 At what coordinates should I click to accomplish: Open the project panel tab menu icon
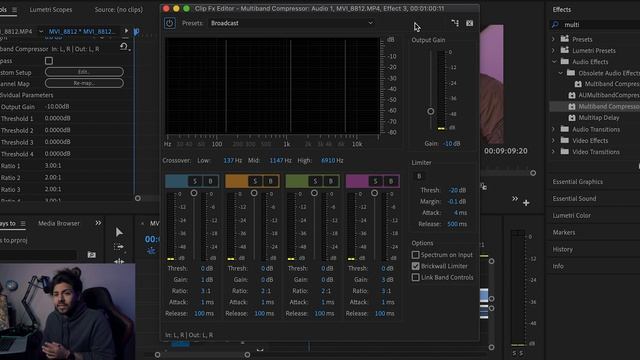click(x=23, y=223)
